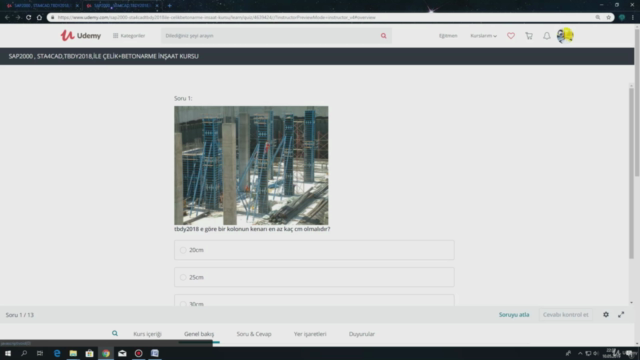Bookmark page with star icon
The image size is (640, 360).
point(608,18)
